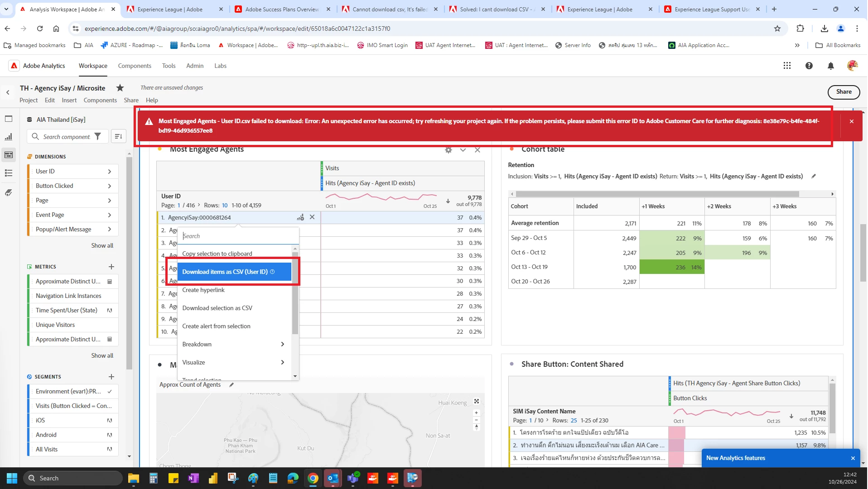Open Chrome downloads icon
The image size is (868, 489).
pos(825,29)
